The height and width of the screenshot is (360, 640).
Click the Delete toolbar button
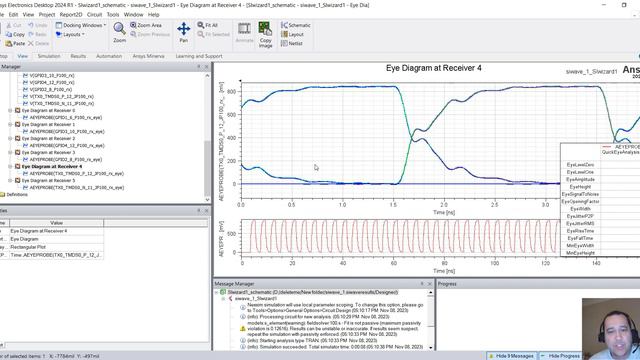[38, 43]
